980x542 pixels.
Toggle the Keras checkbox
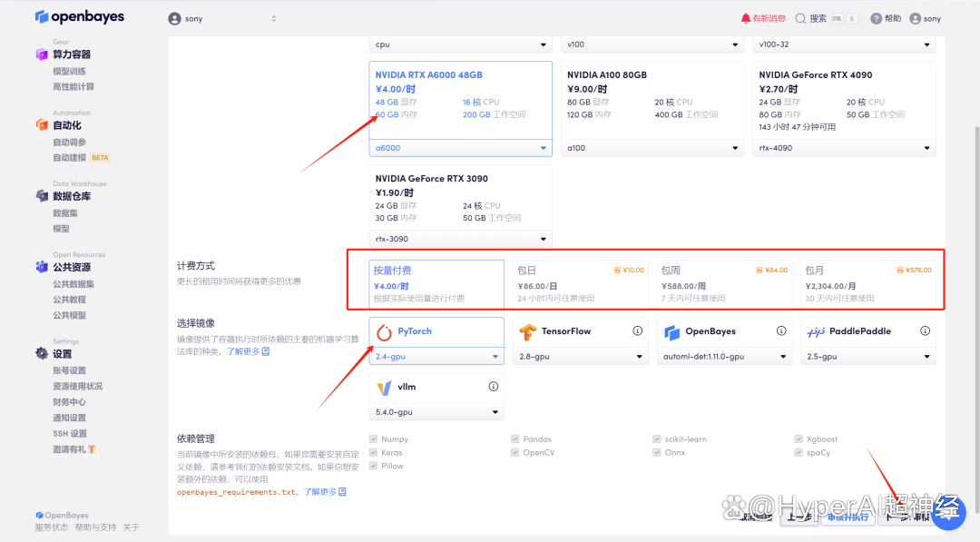(x=373, y=453)
